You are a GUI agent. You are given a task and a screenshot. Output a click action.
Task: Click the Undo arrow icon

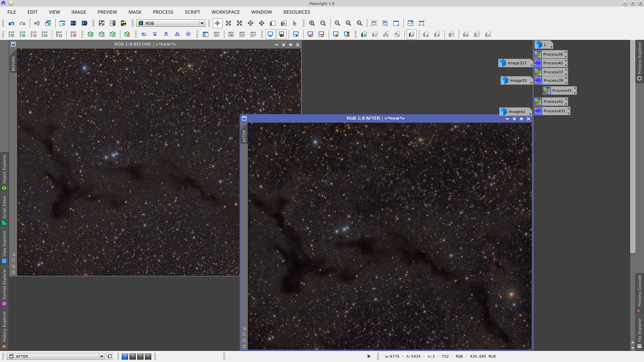pos(11,23)
